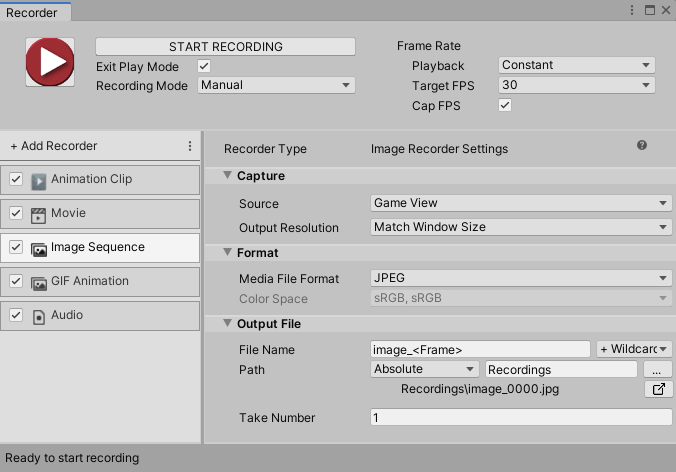Open the Output Resolution dropdown
Image resolution: width=676 pixels, height=472 pixels.
click(x=521, y=227)
